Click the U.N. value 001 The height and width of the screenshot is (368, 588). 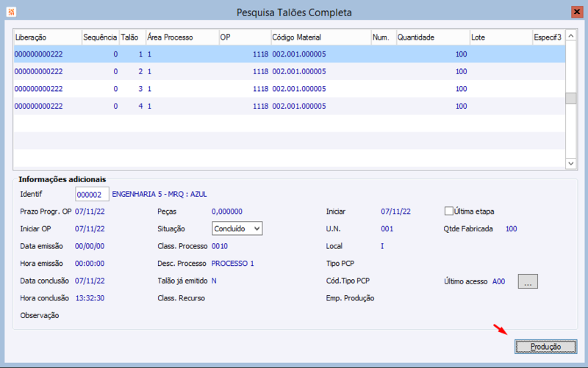387,228
